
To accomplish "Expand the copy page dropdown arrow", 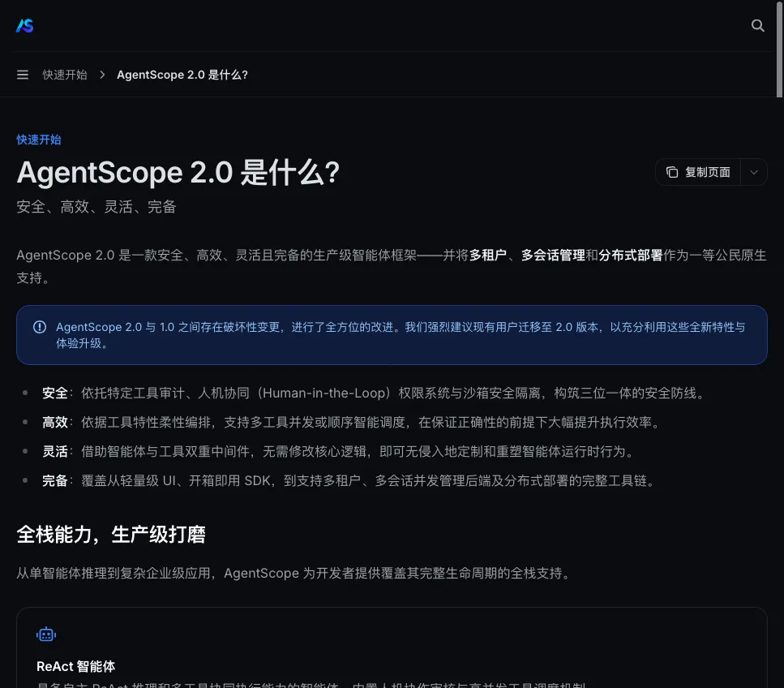I will pos(754,172).
